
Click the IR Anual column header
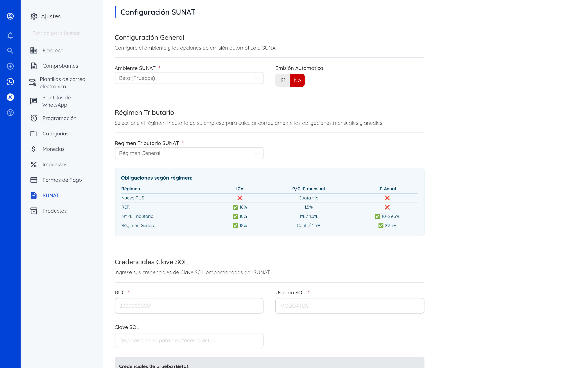coord(387,189)
